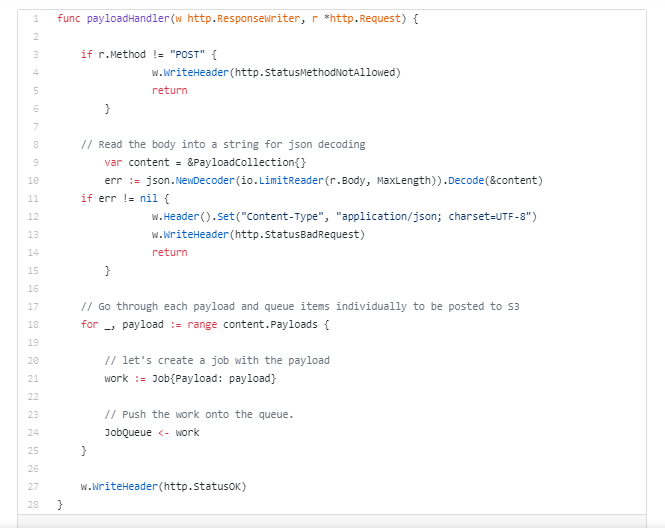The height and width of the screenshot is (532, 665).
Task: Click the payloadHandler function name
Action: coord(121,19)
